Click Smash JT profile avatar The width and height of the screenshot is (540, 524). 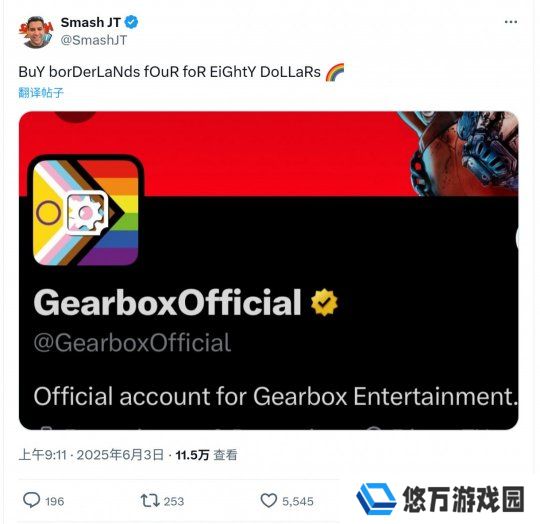(36, 32)
